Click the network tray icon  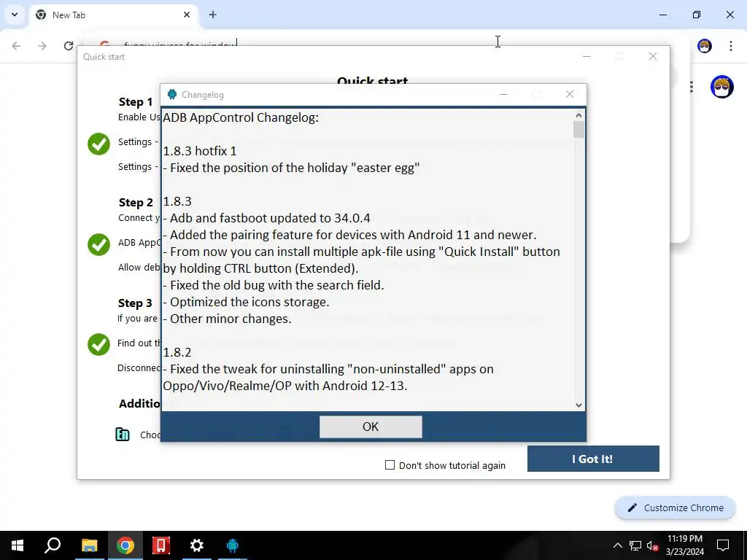tap(635, 545)
